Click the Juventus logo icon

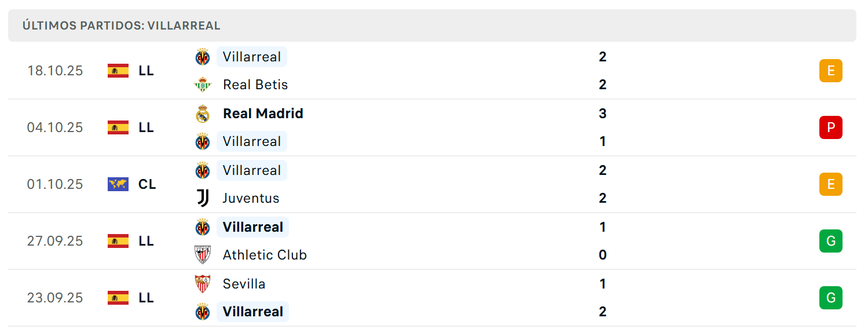[203, 198]
